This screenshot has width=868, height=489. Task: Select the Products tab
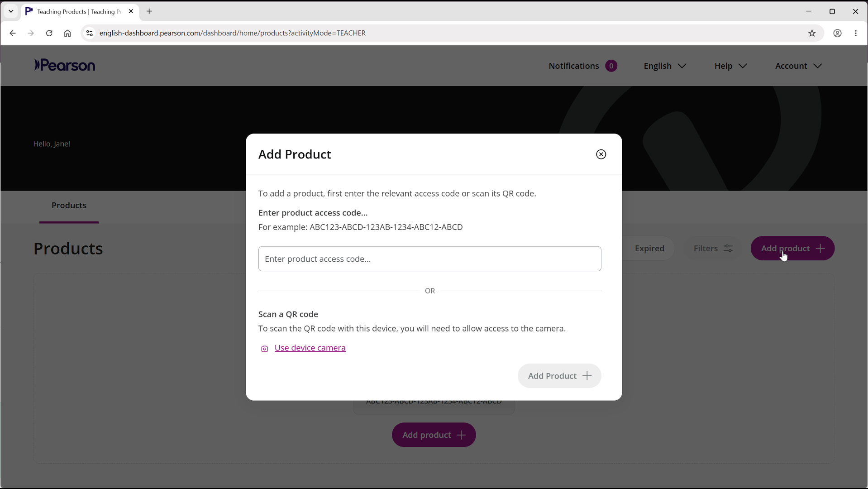point(69,206)
